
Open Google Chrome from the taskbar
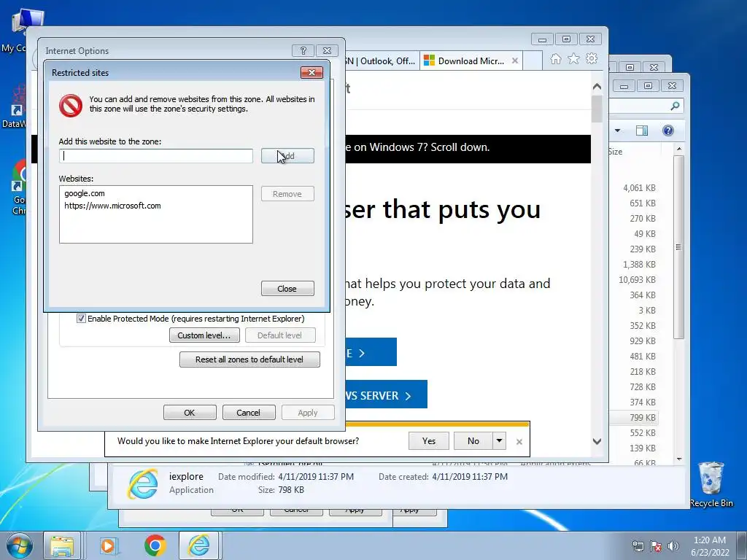[155, 545]
